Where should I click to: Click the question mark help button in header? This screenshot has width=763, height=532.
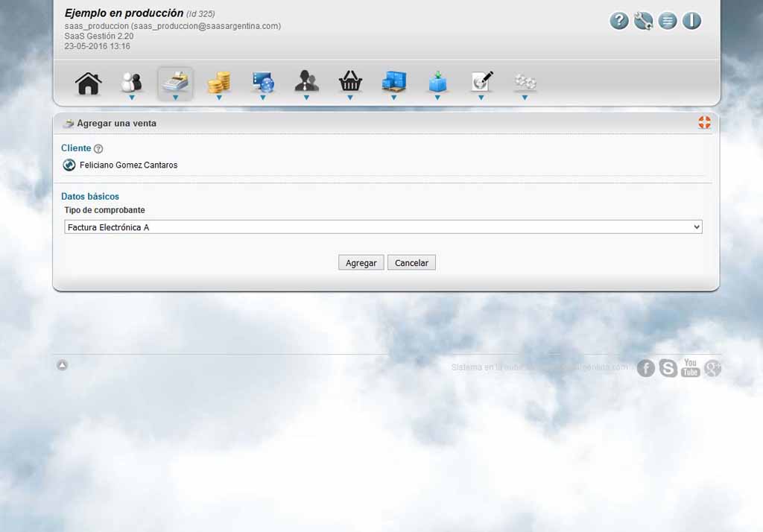[x=619, y=21]
